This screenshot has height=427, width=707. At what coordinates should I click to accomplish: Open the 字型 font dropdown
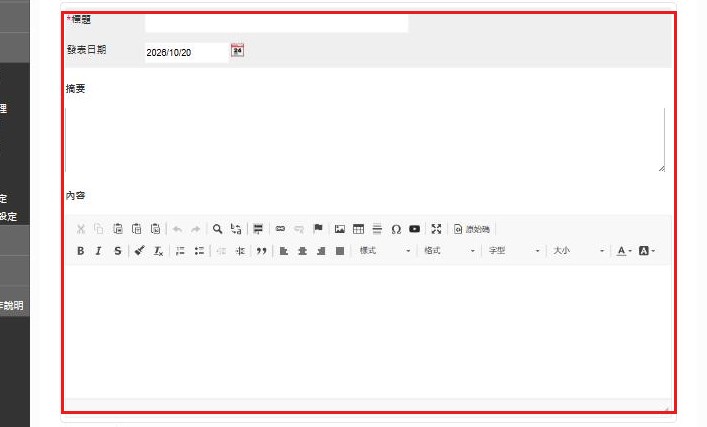(x=514, y=251)
